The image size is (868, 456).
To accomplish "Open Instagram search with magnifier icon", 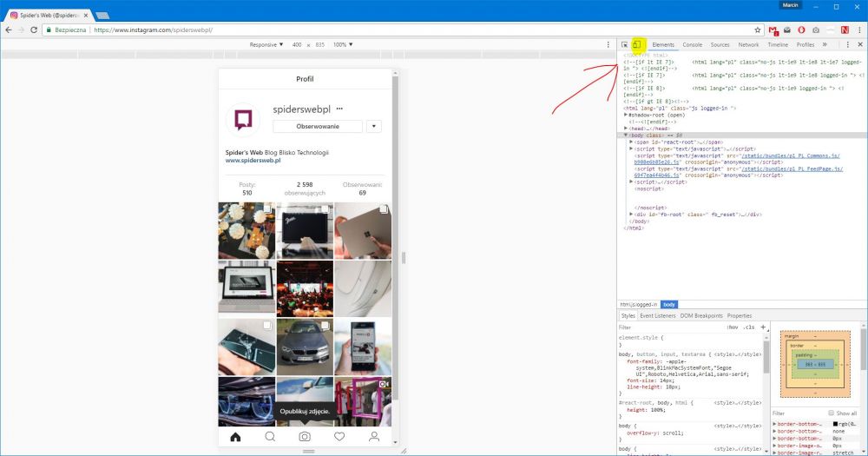I will point(270,437).
